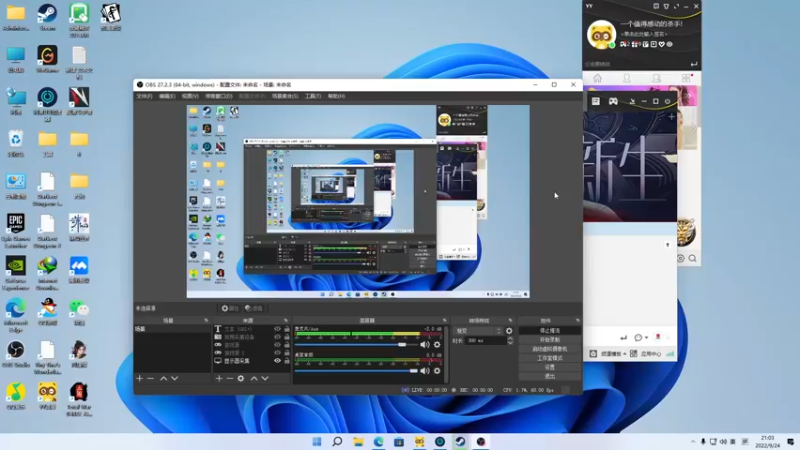Pop out the Audio Mixer dock panel
Image resolution: width=800 pixels, height=450 pixels.
coord(444,320)
